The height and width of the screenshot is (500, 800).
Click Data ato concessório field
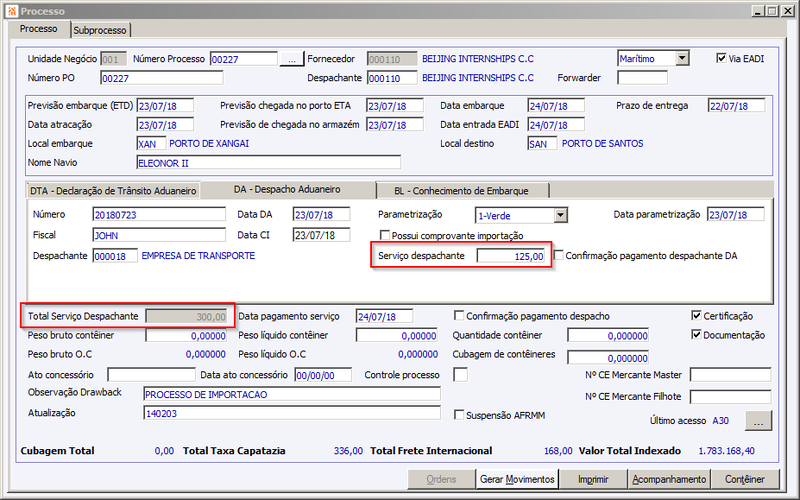click(323, 375)
